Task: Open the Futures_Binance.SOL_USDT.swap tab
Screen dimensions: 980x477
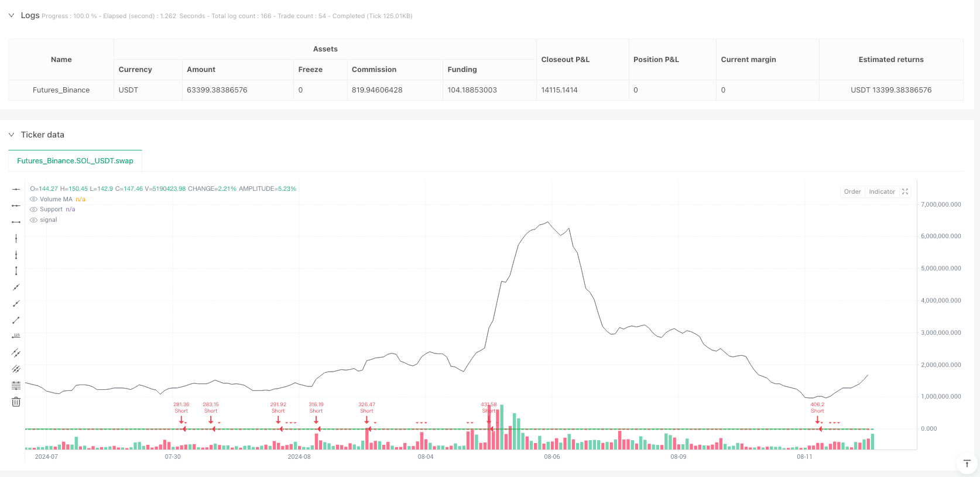Action: pyautogui.click(x=75, y=161)
